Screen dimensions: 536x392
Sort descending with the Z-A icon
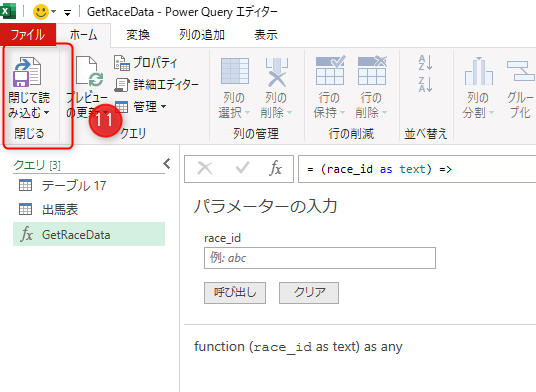pyautogui.click(x=425, y=84)
